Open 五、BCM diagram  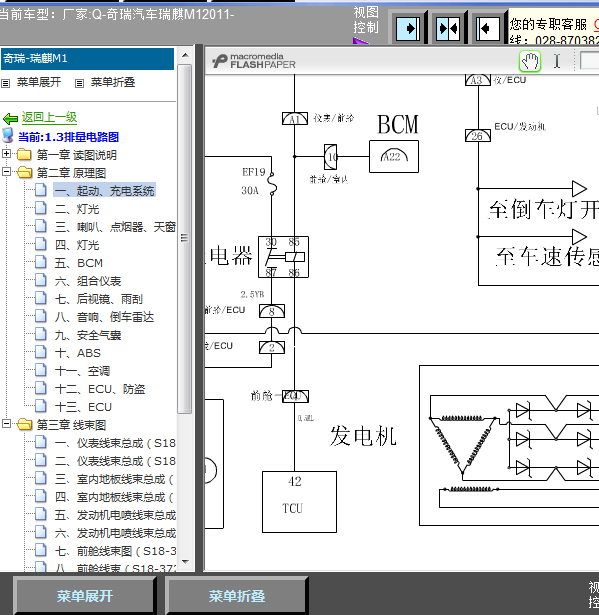[x=79, y=263]
